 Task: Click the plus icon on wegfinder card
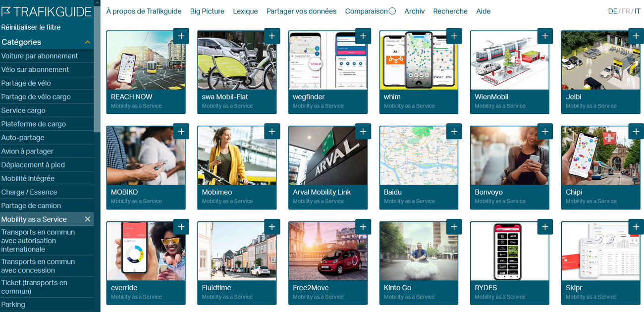tap(363, 36)
